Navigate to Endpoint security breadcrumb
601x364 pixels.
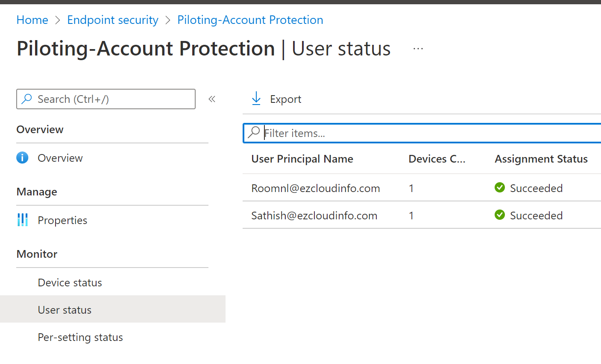click(113, 20)
